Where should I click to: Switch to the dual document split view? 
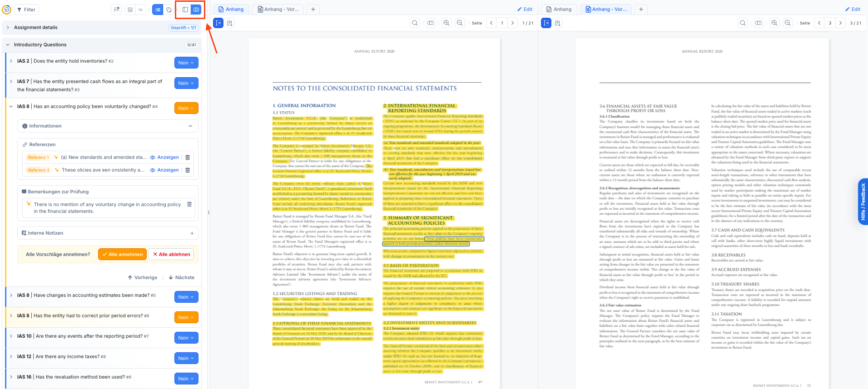point(196,10)
